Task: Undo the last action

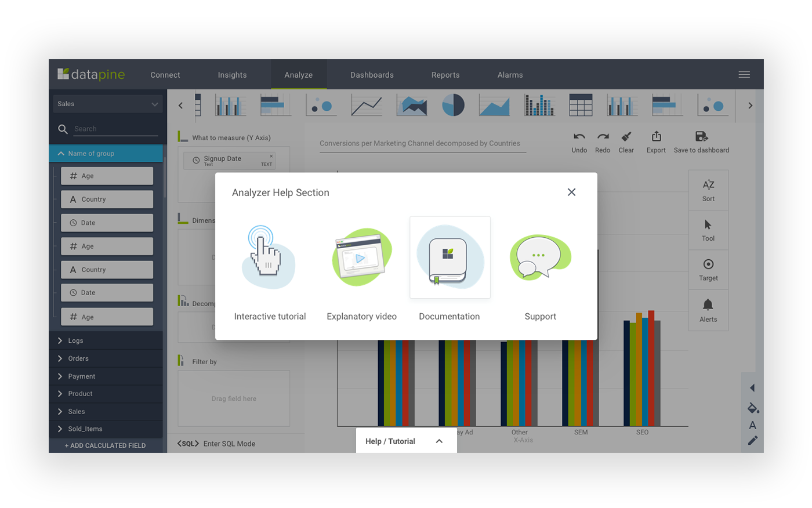Action: click(x=579, y=142)
